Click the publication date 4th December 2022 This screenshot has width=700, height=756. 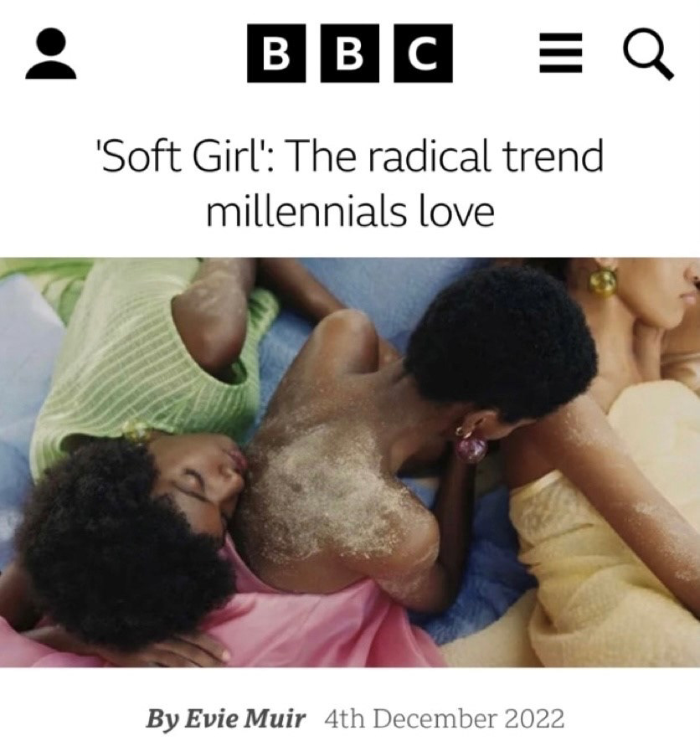pos(444,718)
